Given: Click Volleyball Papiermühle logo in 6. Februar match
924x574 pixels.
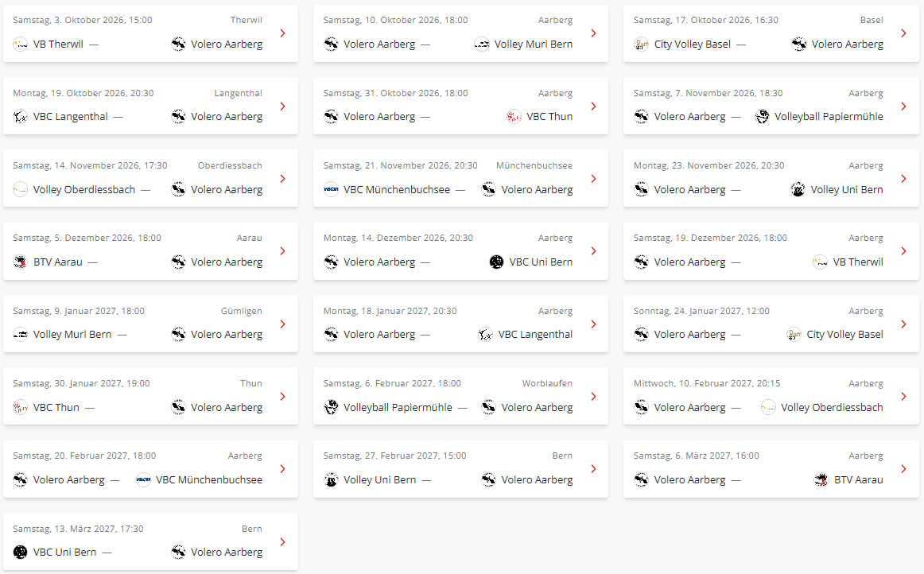Looking at the screenshot, I should pyautogui.click(x=331, y=408).
